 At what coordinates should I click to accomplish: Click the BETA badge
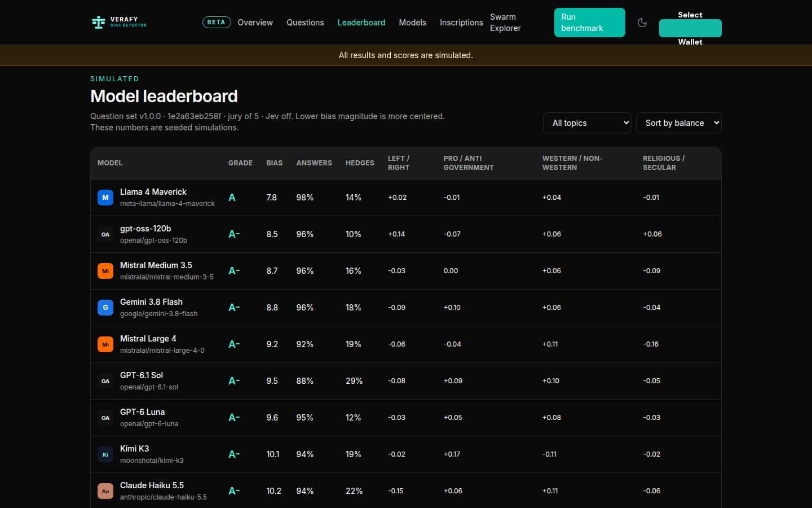(x=217, y=23)
